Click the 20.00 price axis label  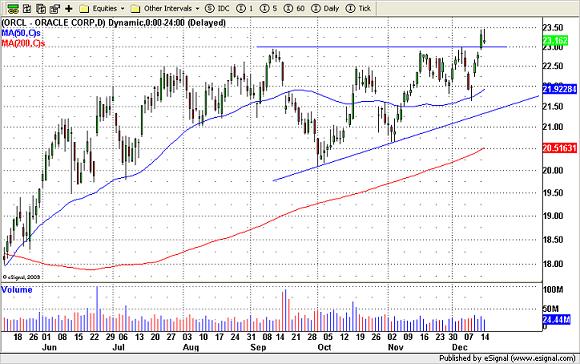click(x=553, y=170)
